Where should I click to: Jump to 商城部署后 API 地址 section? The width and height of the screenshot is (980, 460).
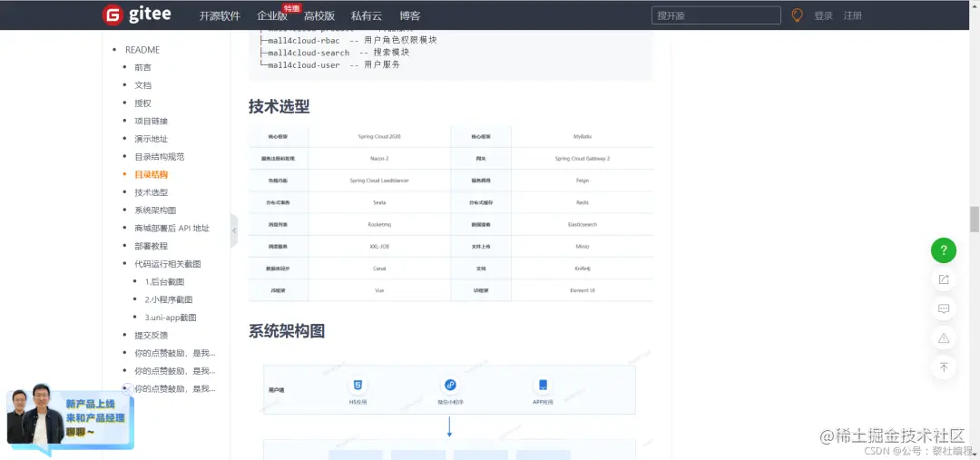[x=171, y=228]
